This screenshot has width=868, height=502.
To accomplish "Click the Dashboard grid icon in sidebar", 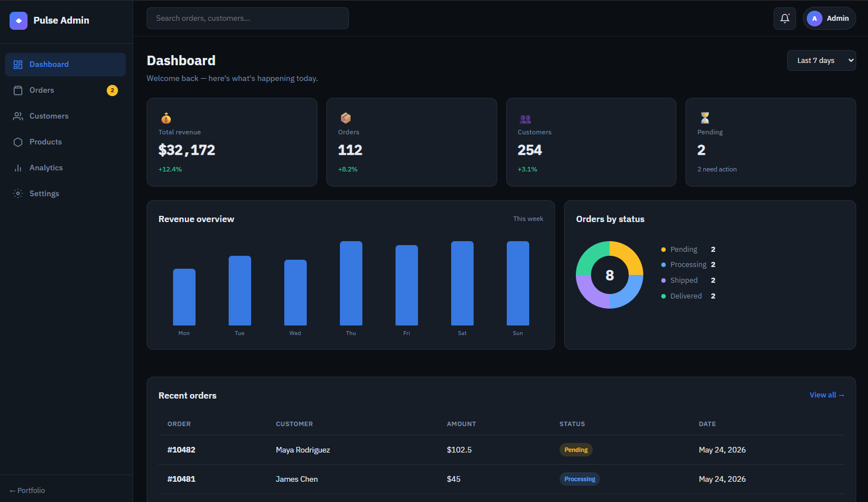I will pos(18,65).
